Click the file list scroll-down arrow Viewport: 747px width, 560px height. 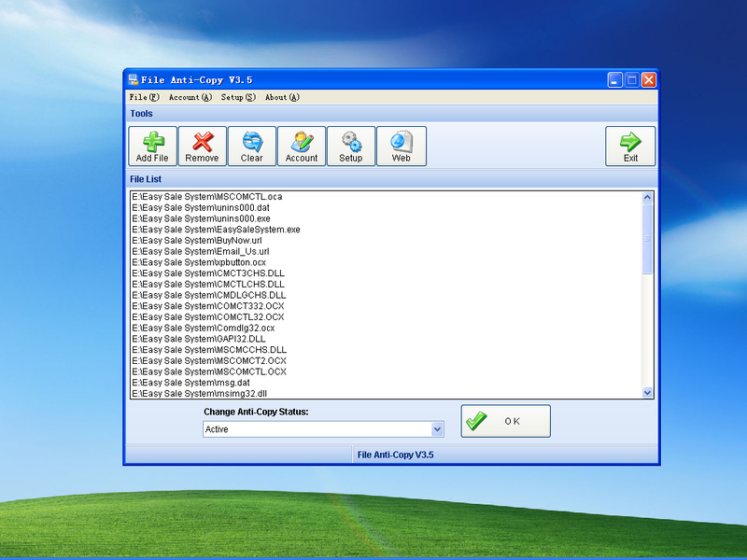point(647,392)
